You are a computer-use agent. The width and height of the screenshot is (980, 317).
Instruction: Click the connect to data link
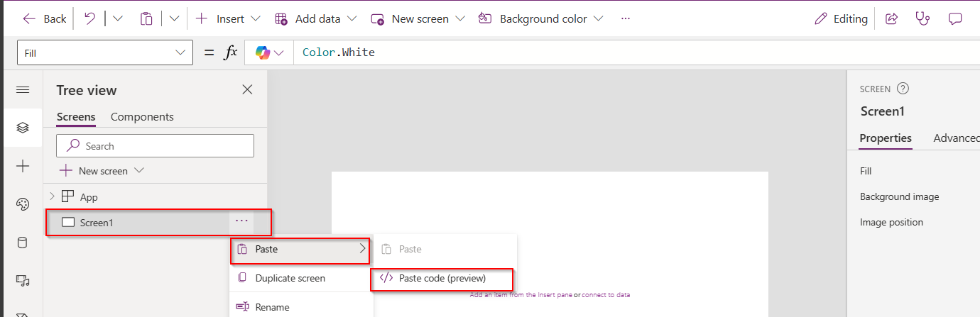605,295
